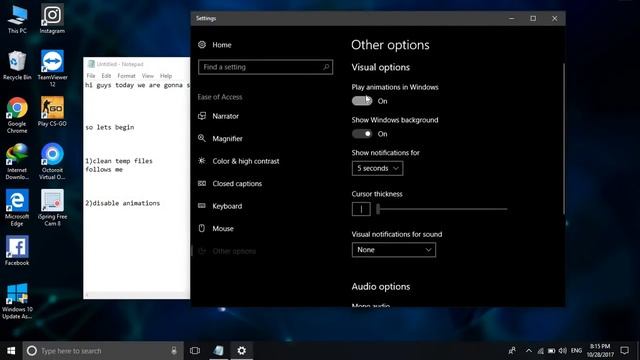Screen dimensions: 640x360
Task: Open Instagram desktop shortcut
Action: [x=52, y=19]
